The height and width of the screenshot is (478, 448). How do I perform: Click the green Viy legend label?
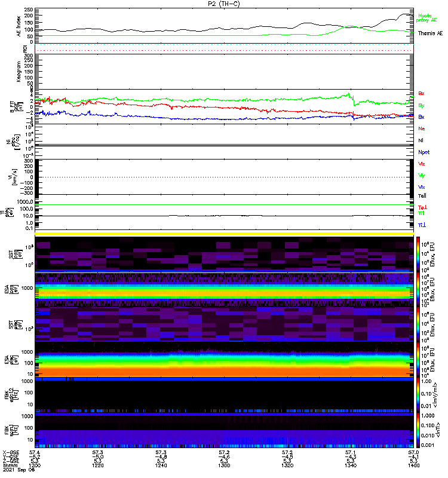(x=422, y=176)
